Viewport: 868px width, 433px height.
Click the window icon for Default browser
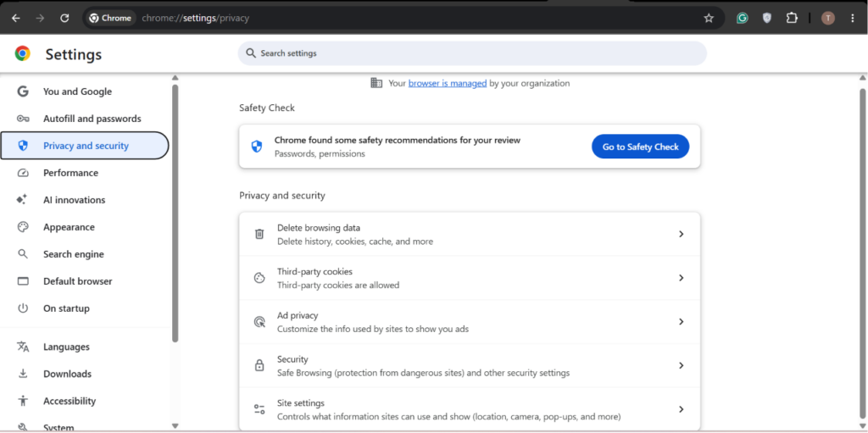(23, 281)
